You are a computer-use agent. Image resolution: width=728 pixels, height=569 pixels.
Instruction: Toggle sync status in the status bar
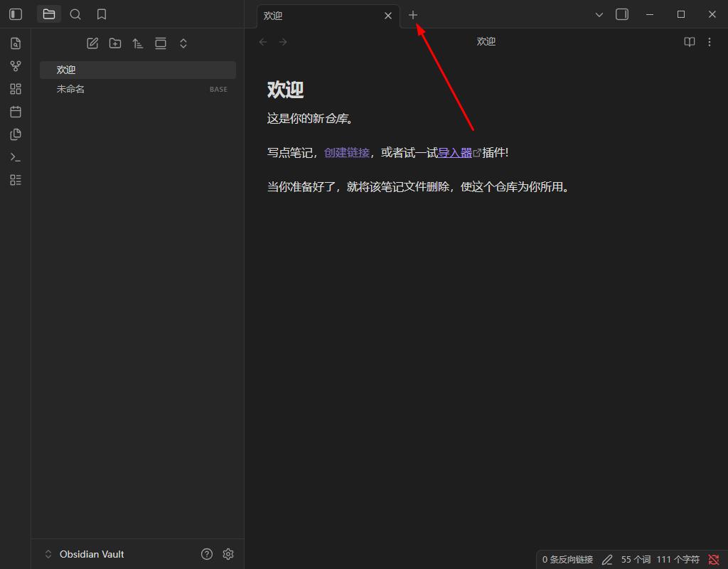click(715, 560)
